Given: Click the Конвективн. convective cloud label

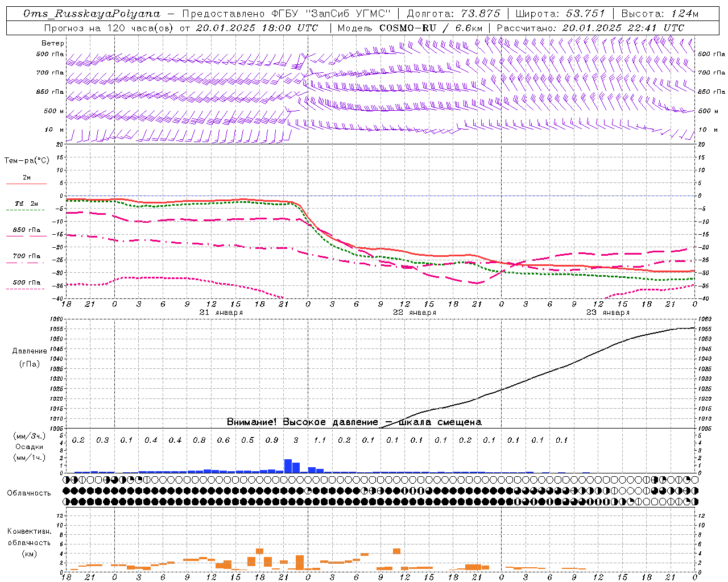Looking at the screenshot, I should [x=29, y=531].
